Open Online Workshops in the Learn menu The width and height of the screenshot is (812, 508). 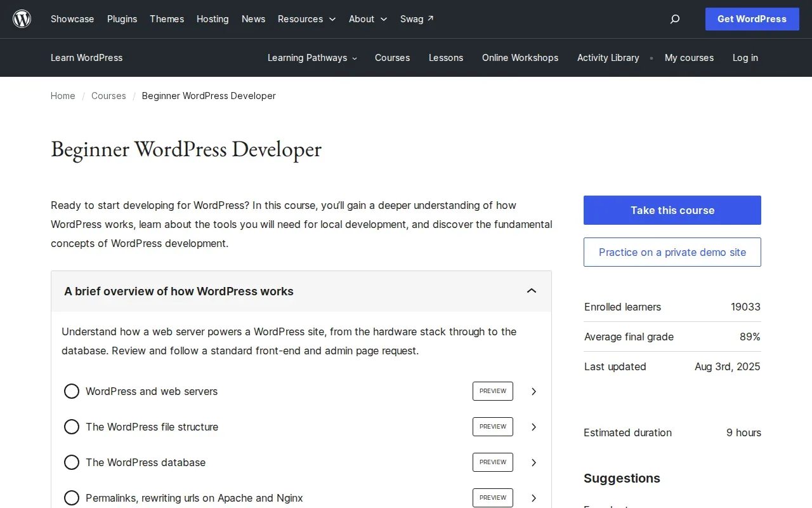520,58
